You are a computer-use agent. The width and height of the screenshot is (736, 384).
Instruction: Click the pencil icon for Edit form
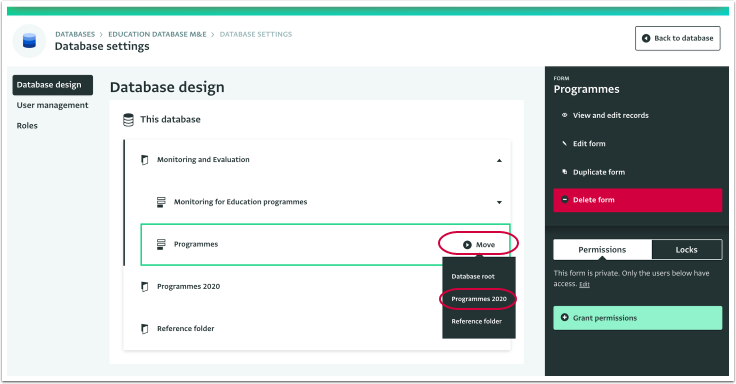(565, 144)
